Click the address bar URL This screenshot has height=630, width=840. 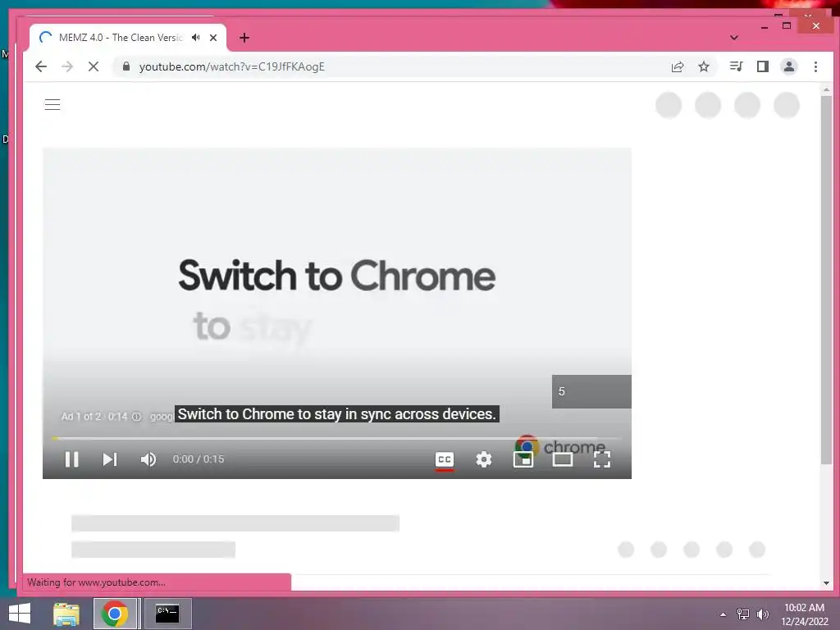231,66
